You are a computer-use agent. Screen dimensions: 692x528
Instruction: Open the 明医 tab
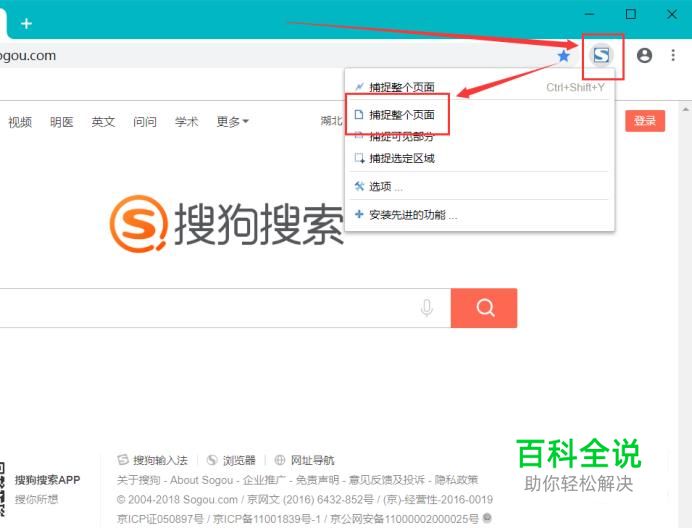coord(62,122)
